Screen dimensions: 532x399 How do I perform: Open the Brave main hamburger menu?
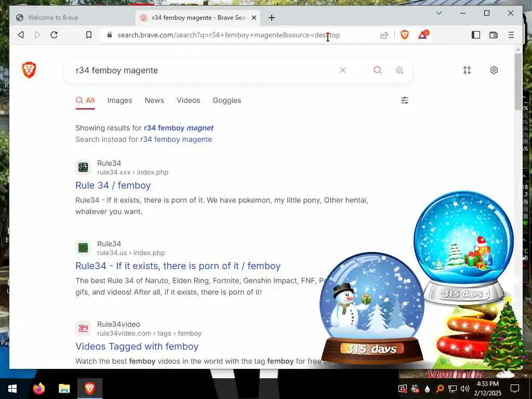[x=511, y=35]
